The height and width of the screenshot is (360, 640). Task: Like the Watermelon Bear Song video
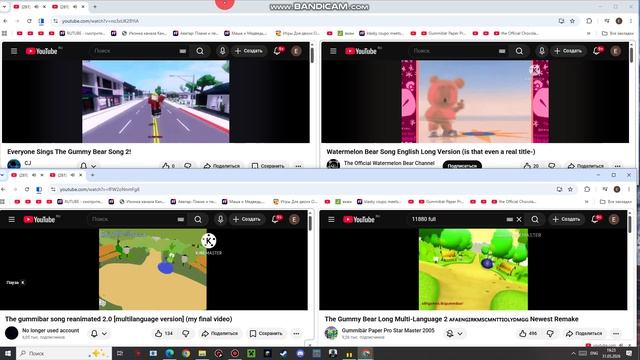tap(531, 166)
